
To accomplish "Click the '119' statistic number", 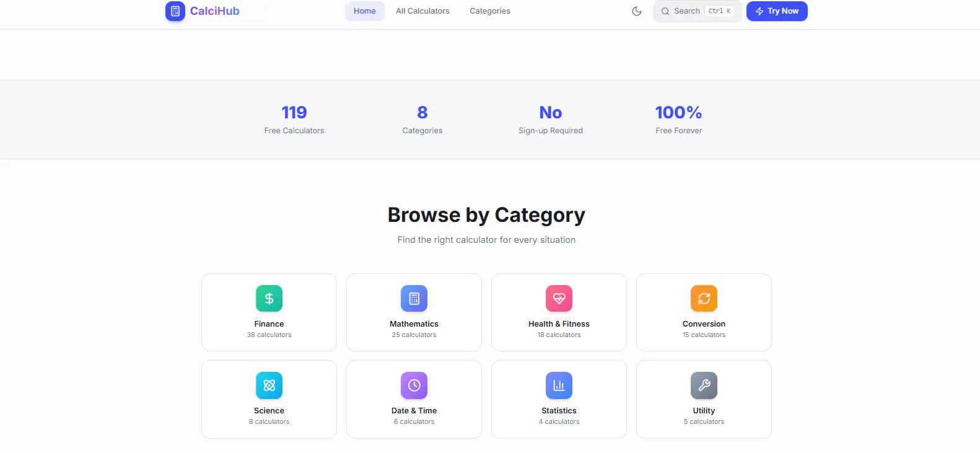I will tap(294, 112).
